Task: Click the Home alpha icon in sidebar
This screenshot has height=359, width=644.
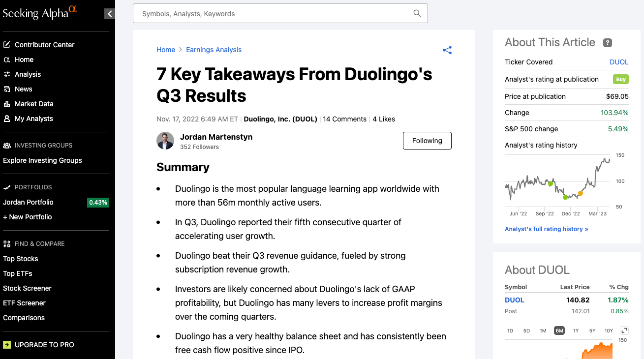Action: (x=7, y=60)
